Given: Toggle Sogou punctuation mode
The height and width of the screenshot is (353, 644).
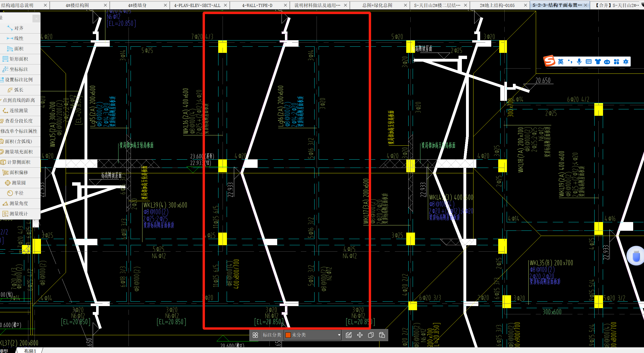Looking at the screenshot, I should (x=570, y=62).
